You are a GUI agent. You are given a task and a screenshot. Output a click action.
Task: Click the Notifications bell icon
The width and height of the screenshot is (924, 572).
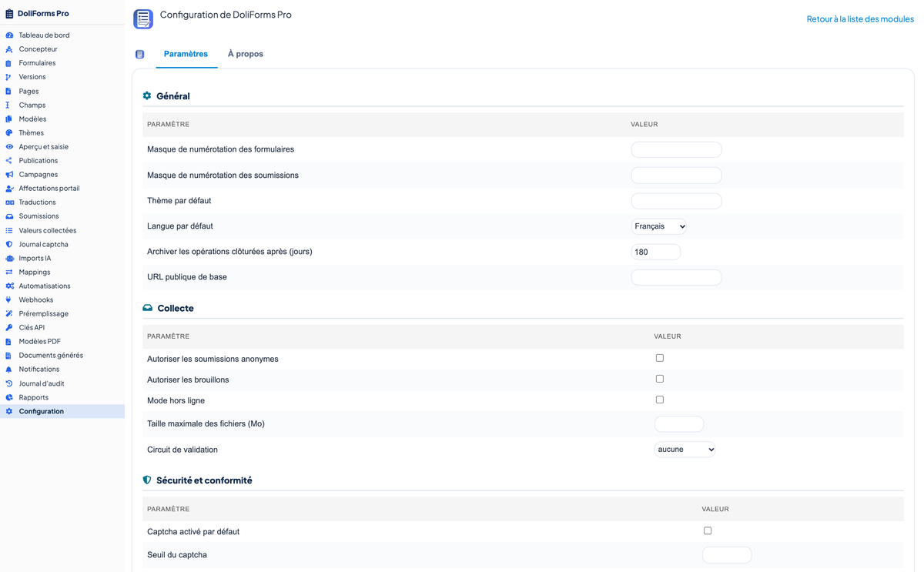[9, 370]
